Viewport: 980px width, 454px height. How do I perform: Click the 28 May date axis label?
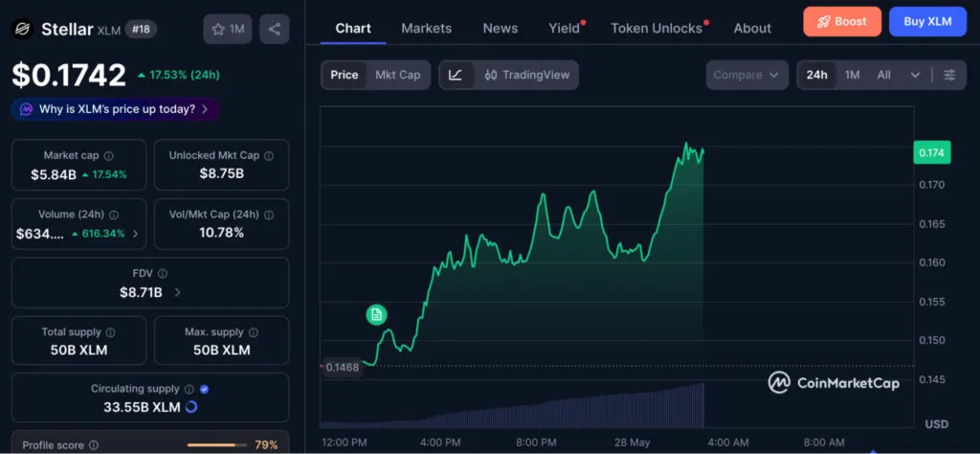tap(632, 443)
